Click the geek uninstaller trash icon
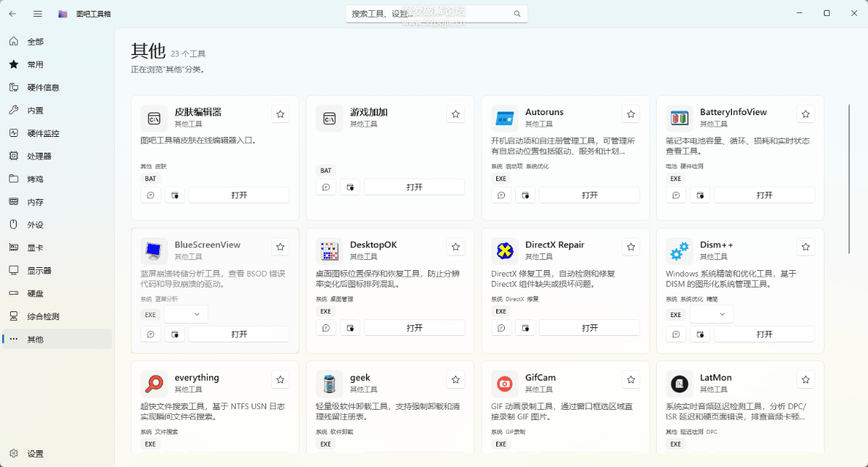The image size is (868, 467). pyautogui.click(x=329, y=383)
